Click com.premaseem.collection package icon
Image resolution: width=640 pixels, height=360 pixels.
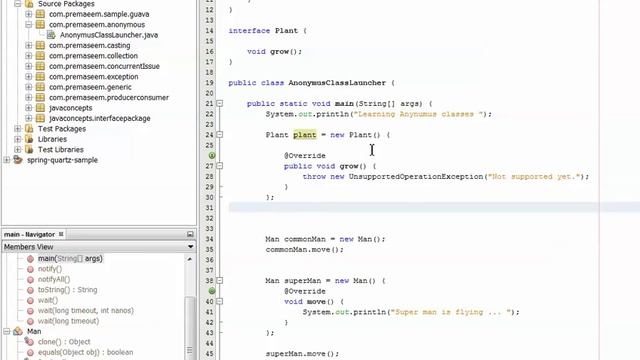[40, 56]
